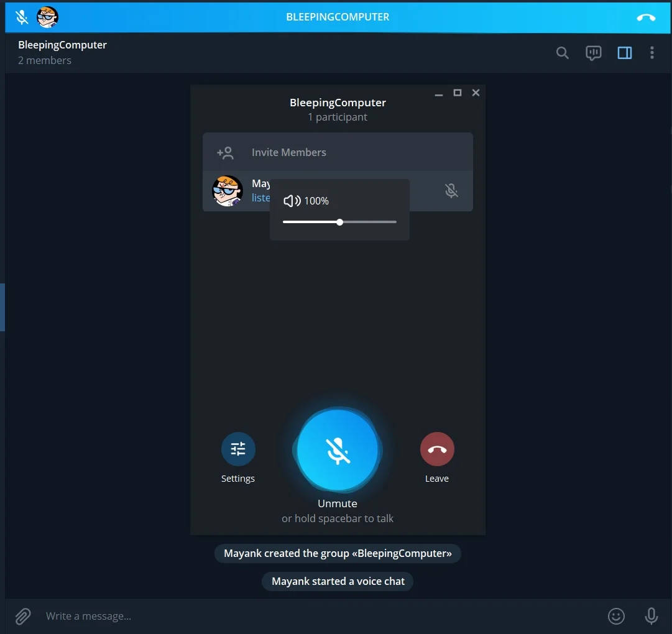
Task: Click the Settings label under sliders icon
Action: point(238,479)
